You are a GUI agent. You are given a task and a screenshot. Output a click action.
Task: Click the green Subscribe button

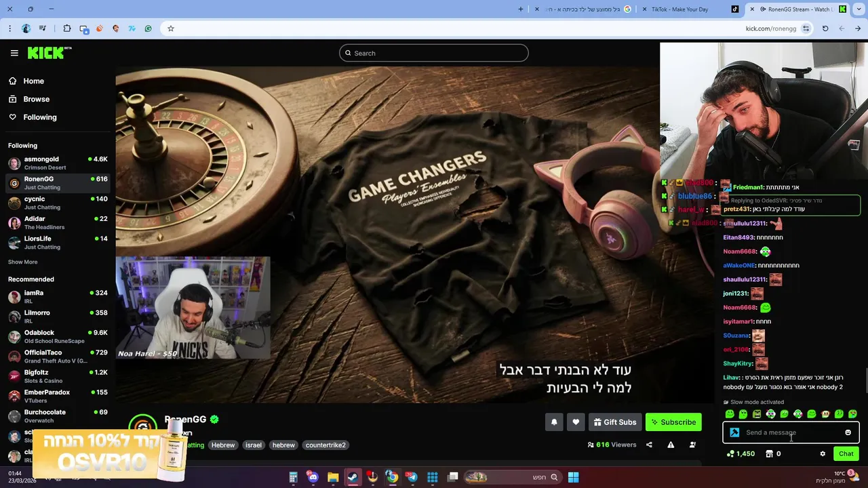[673, 422]
